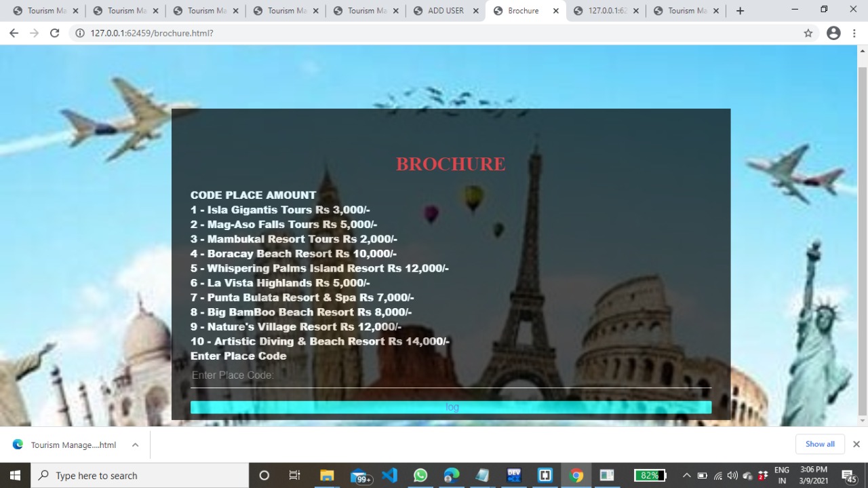Open the Chrome three-dot menu
Viewport: 868px width, 488px height.
pos(854,33)
